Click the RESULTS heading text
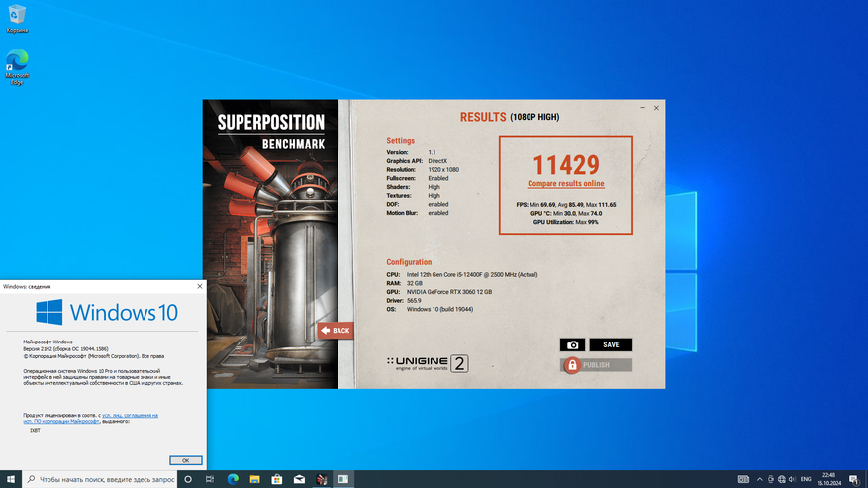This screenshot has width=868, height=488. click(483, 117)
